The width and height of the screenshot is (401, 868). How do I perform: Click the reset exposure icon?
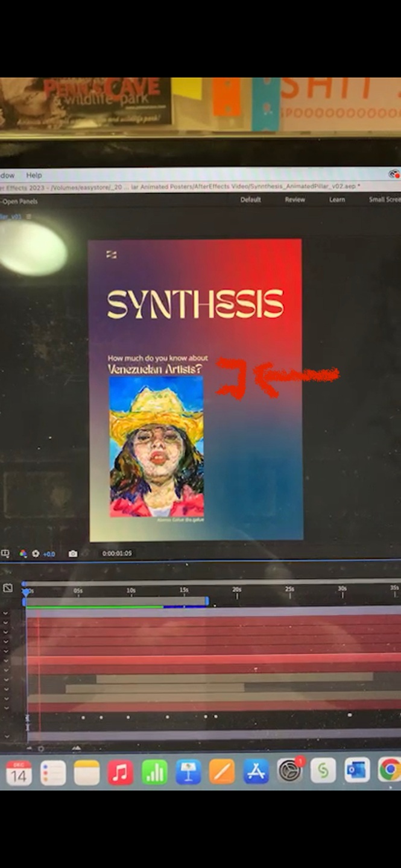click(x=36, y=553)
